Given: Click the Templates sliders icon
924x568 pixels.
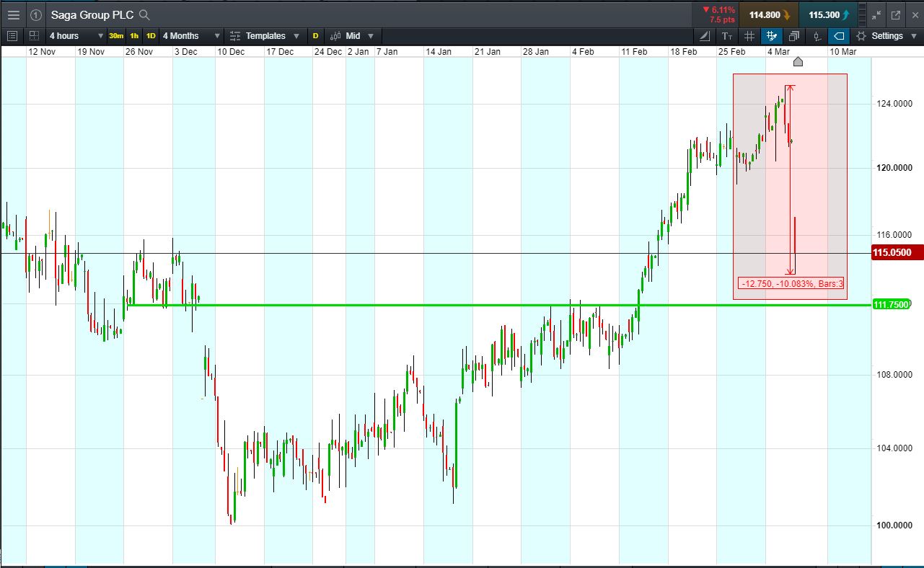Looking at the screenshot, I should click(x=235, y=36).
